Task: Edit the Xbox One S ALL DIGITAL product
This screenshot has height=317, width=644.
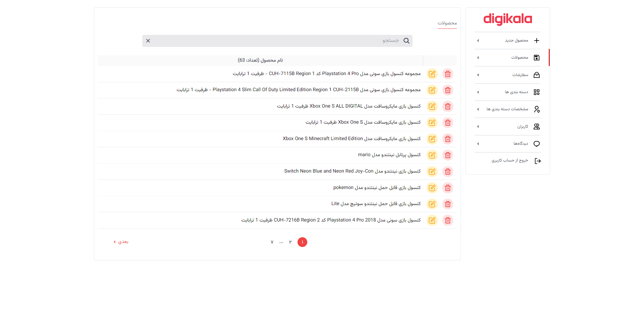Action: point(432,106)
